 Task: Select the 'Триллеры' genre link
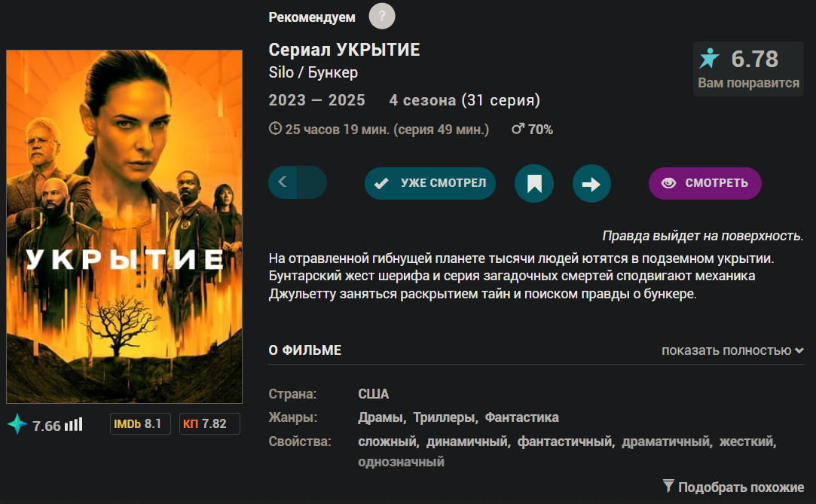445,417
